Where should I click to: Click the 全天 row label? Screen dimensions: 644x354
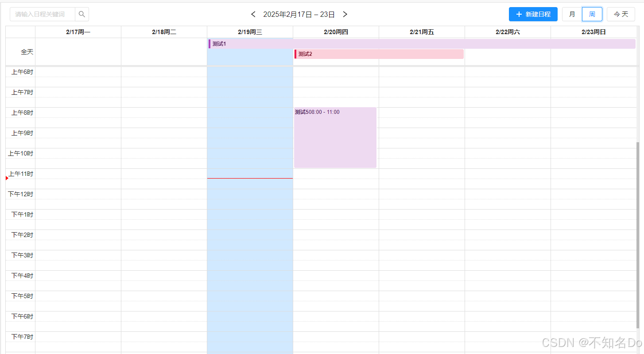click(x=26, y=51)
